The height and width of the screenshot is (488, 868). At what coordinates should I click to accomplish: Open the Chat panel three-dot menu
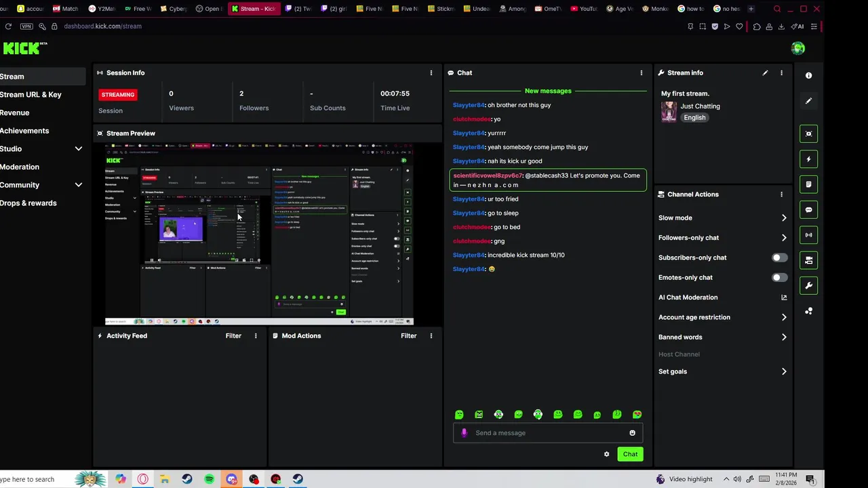coord(642,73)
